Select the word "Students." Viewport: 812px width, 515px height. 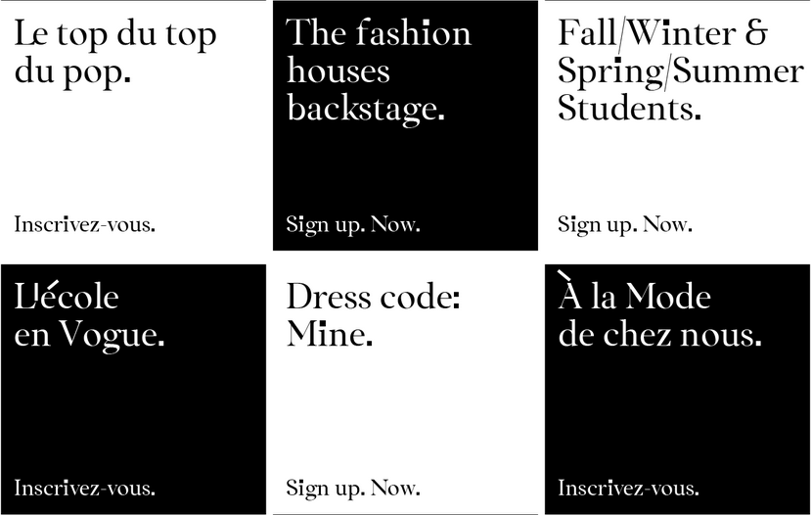pyautogui.click(x=629, y=108)
